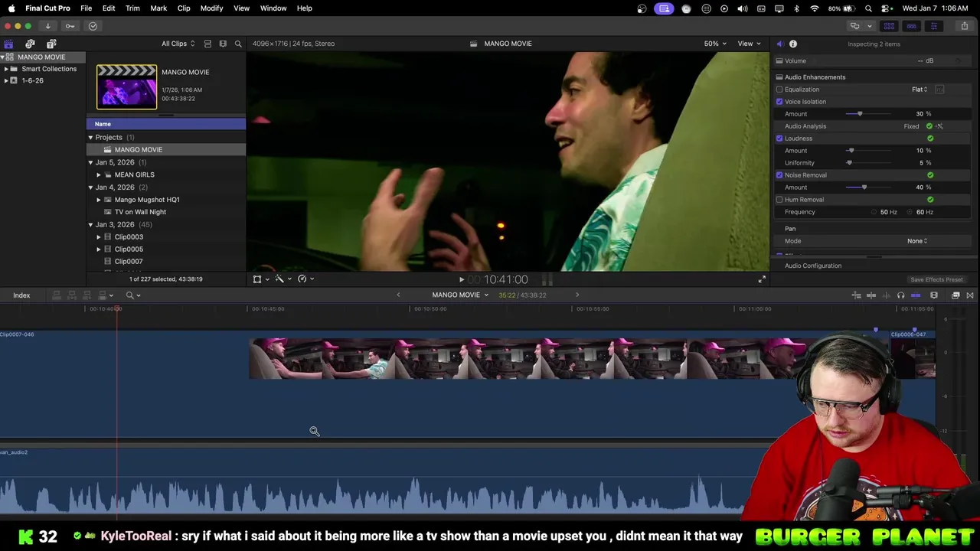Expand the Mango Mugshot HQ1 clip

[x=99, y=200]
